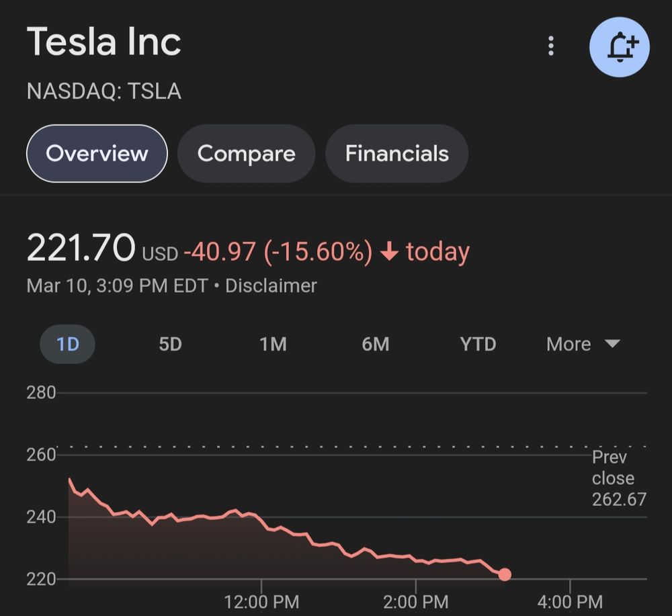This screenshot has width=672, height=616.
Task: Open the Disclaimer link
Action: [x=271, y=285]
